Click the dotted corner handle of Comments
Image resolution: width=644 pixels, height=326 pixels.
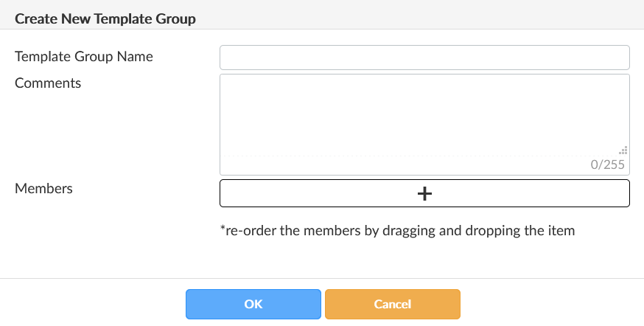(623, 150)
